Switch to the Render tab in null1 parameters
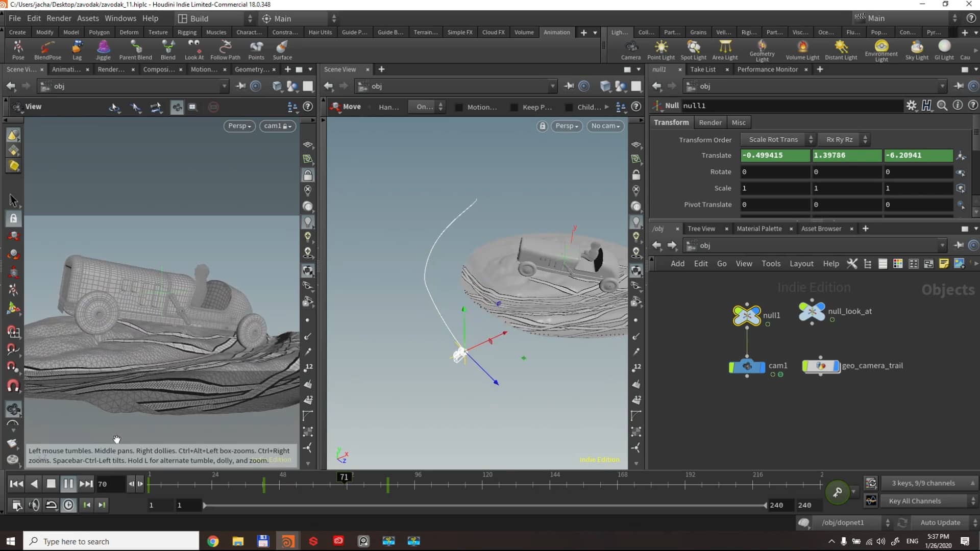The image size is (980, 551). pyautogui.click(x=710, y=122)
